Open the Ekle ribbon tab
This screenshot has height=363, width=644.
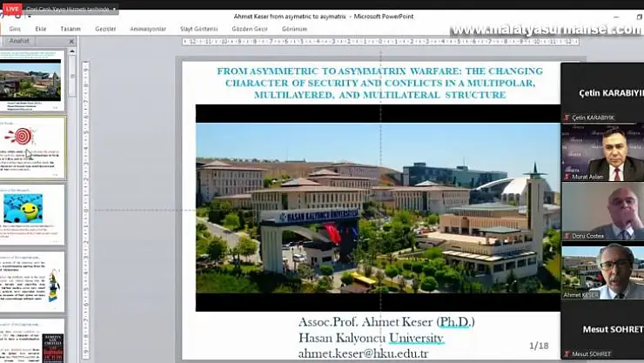click(41, 29)
